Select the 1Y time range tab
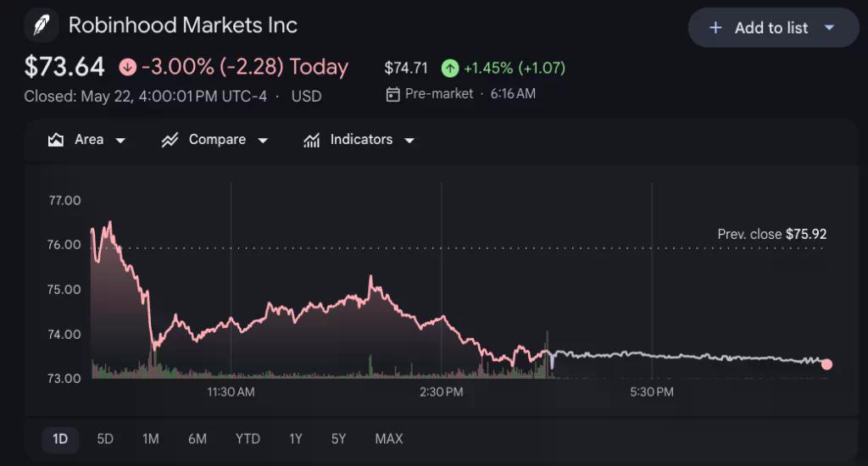 296,440
